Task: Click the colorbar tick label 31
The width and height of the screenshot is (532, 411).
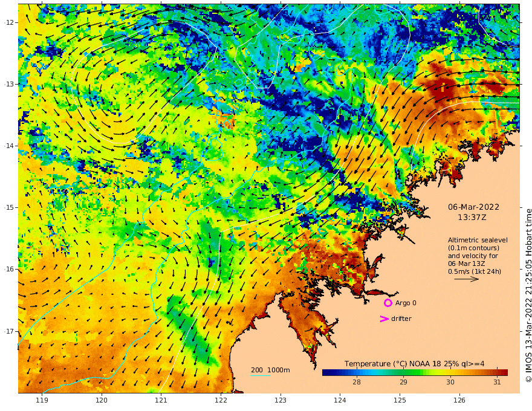Action: coord(497,382)
